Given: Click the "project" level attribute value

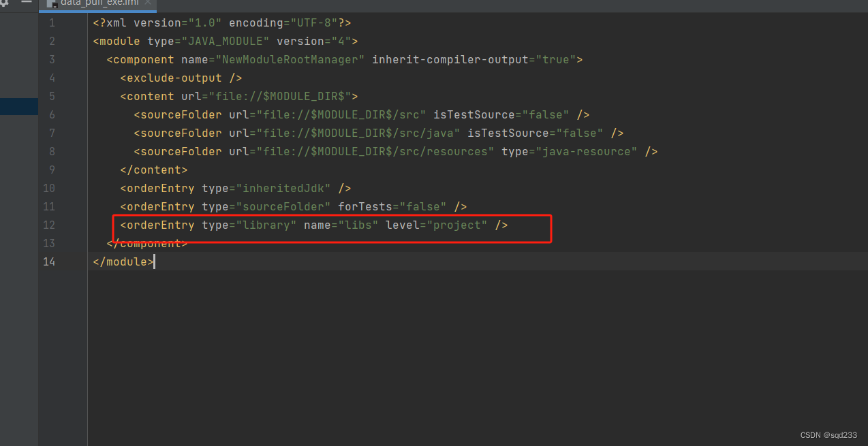Looking at the screenshot, I should 456,225.
